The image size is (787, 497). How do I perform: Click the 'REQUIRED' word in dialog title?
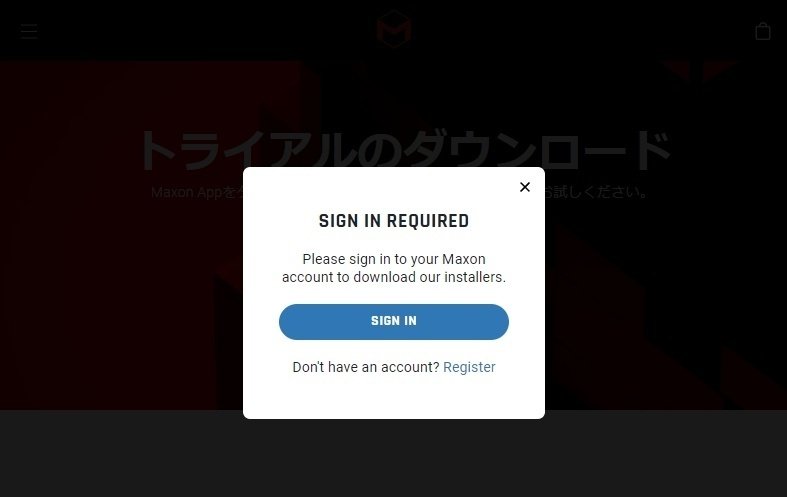pos(428,221)
